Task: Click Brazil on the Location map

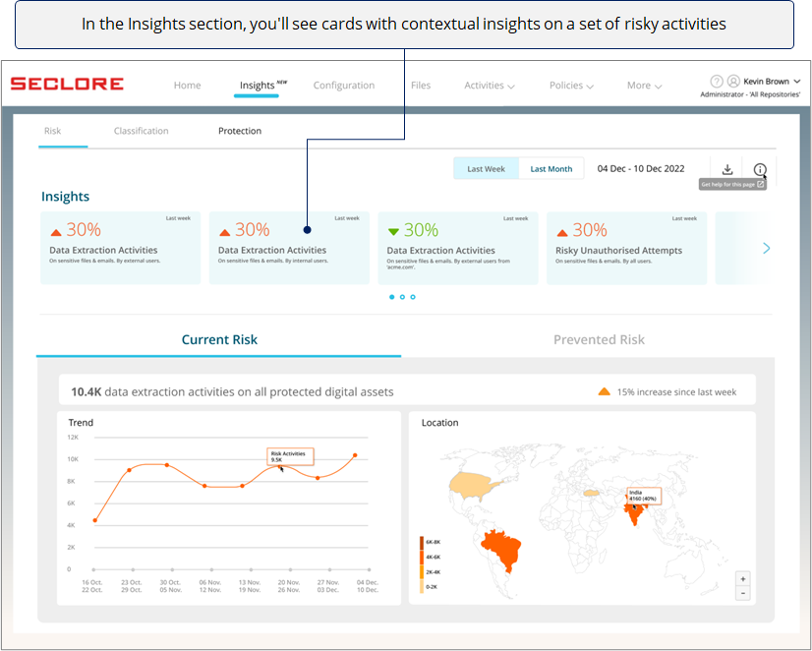Action: tap(502, 548)
